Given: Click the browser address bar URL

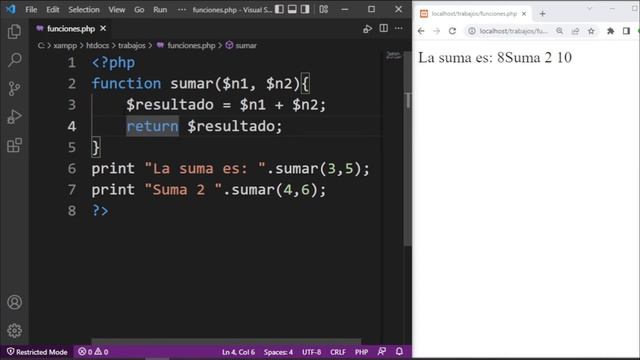Looking at the screenshot, I should 513,31.
